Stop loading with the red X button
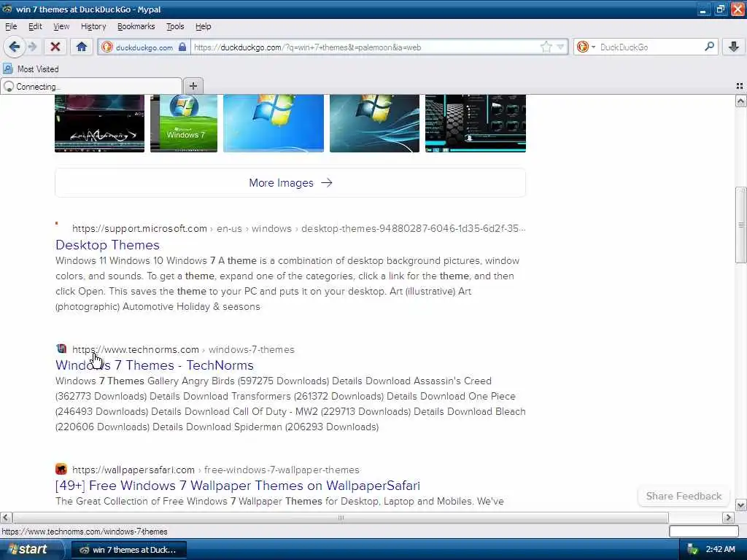Viewport: 747px width, 560px height. tap(55, 47)
